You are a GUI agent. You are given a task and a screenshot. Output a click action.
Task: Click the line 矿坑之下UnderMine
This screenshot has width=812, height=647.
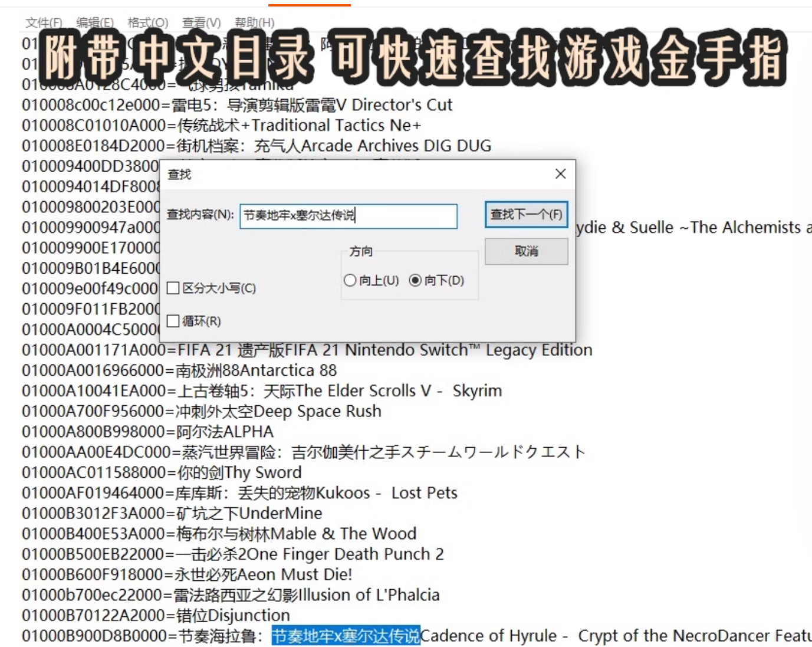pos(172,513)
